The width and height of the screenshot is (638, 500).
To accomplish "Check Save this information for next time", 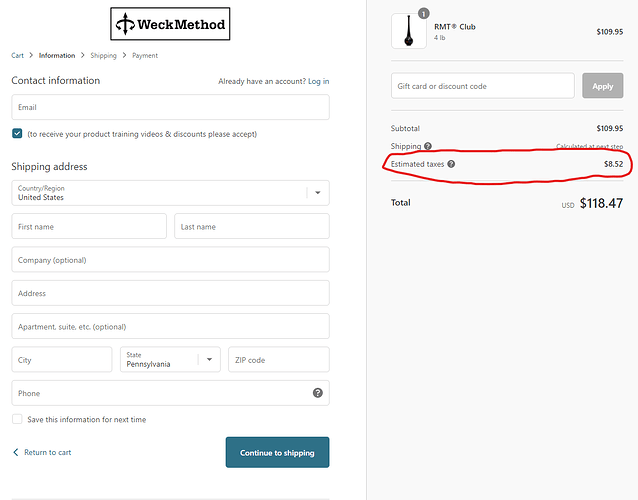I will [17, 419].
